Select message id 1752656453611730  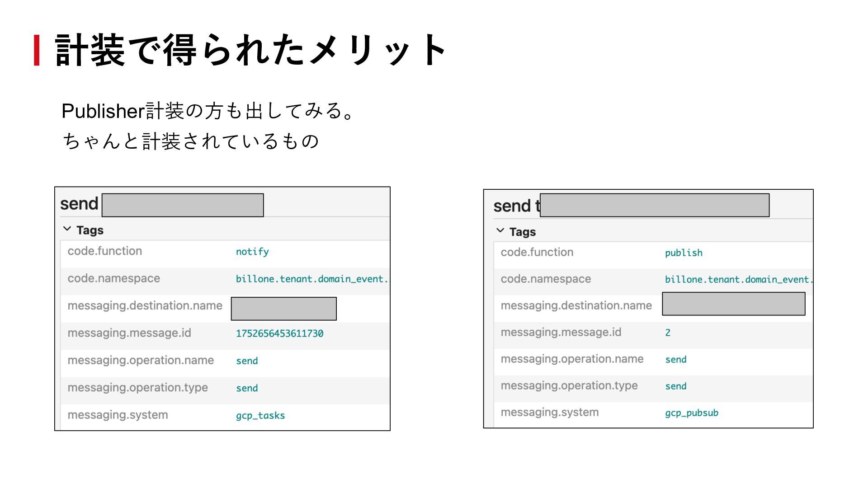(279, 333)
